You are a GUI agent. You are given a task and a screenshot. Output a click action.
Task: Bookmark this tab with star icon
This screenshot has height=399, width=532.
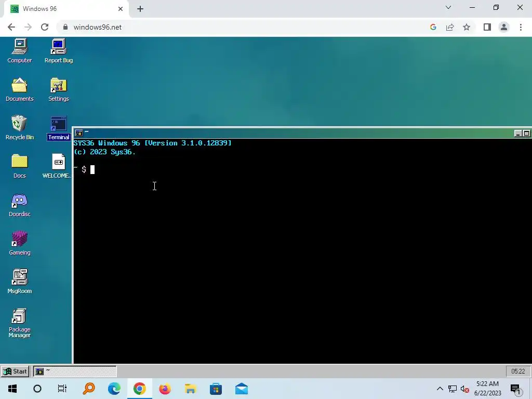pyautogui.click(x=467, y=27)
